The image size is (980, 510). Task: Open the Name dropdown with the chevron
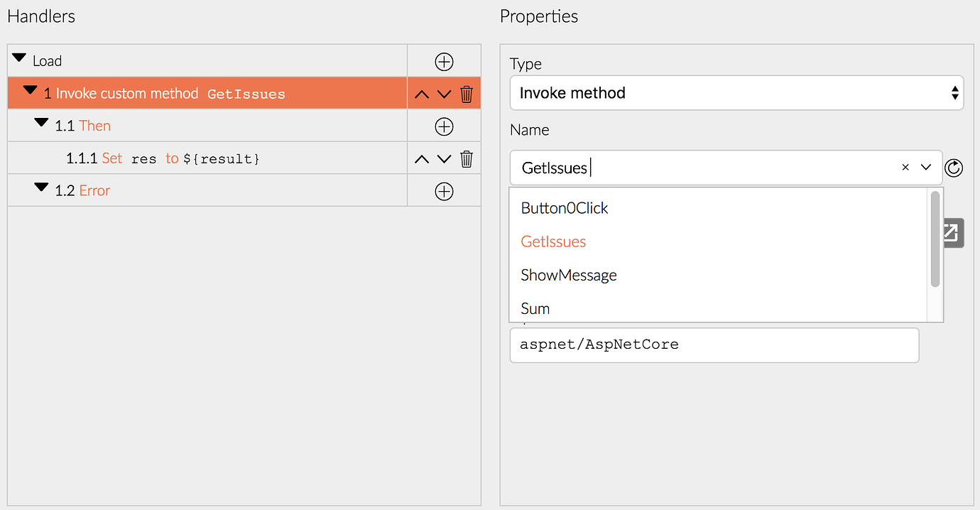(x=925, y=168)
